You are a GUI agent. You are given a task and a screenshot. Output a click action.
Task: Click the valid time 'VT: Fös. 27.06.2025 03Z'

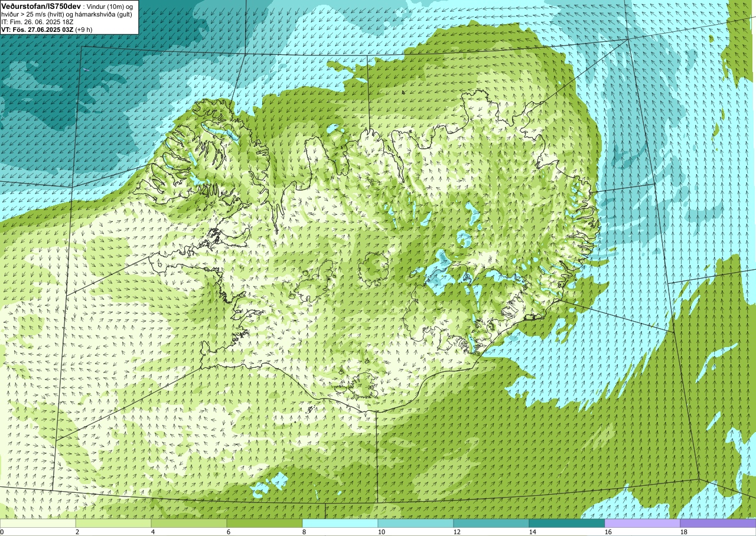click(37, 30)
